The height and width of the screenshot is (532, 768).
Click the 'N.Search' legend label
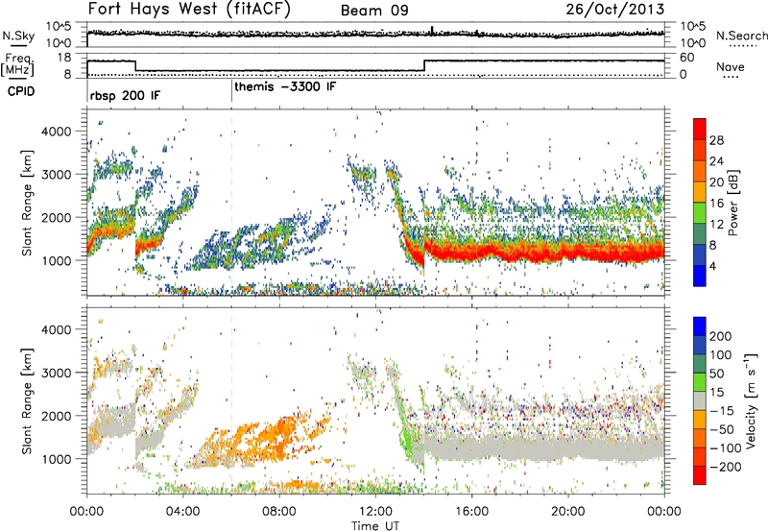coord(741,36)
